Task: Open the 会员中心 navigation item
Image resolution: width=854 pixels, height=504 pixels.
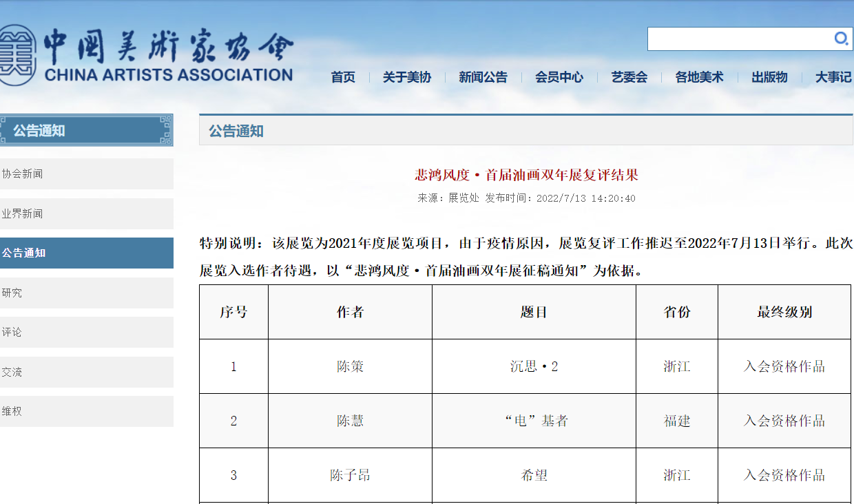Action: pos(559,77)
